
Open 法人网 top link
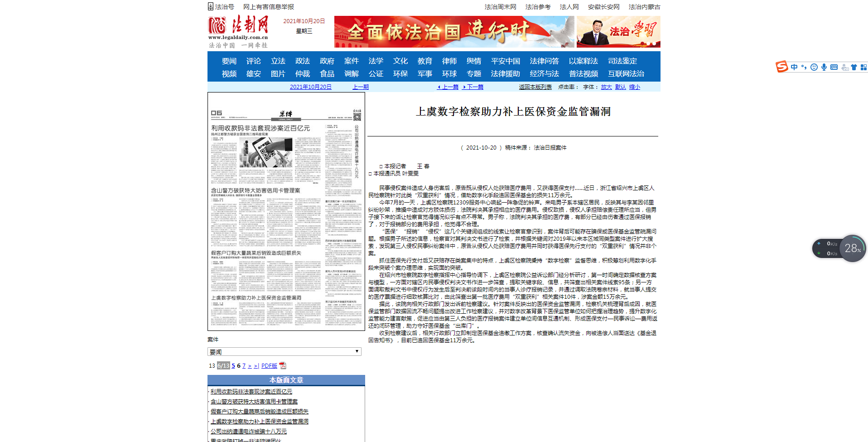point(569,7)
